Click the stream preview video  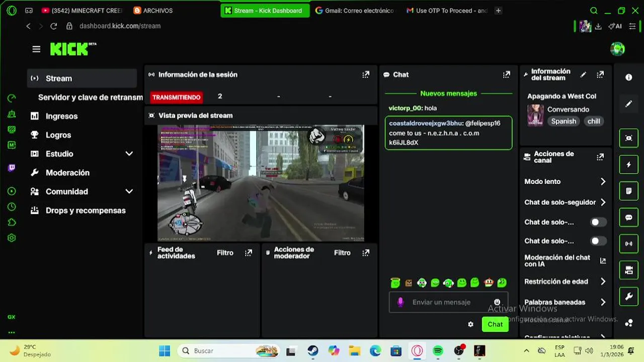[261, 183]
